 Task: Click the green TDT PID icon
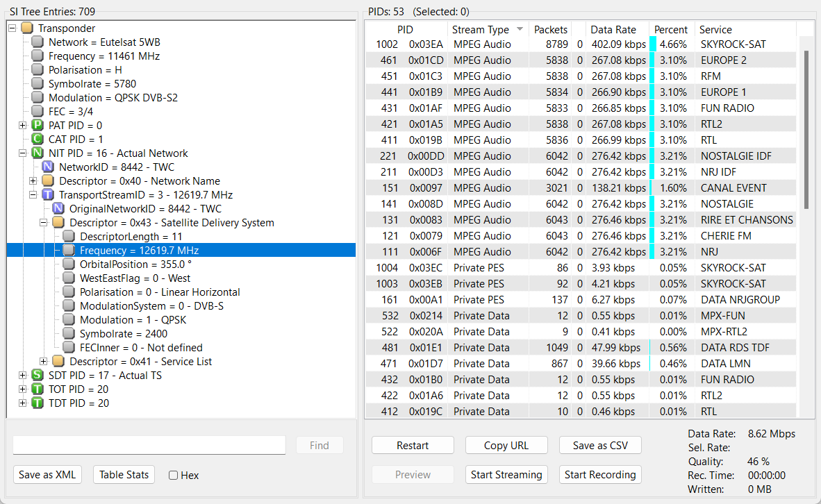[38, 403]
